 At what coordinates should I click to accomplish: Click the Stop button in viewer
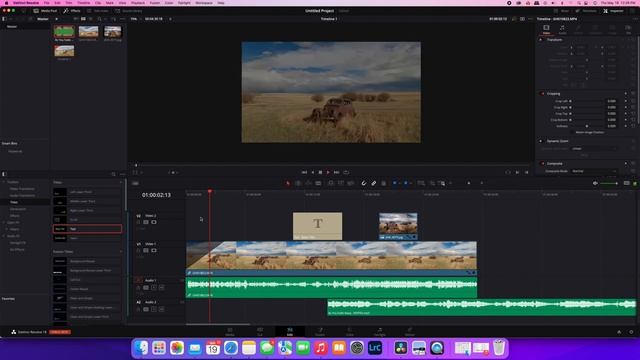click(x=320, y=172)
